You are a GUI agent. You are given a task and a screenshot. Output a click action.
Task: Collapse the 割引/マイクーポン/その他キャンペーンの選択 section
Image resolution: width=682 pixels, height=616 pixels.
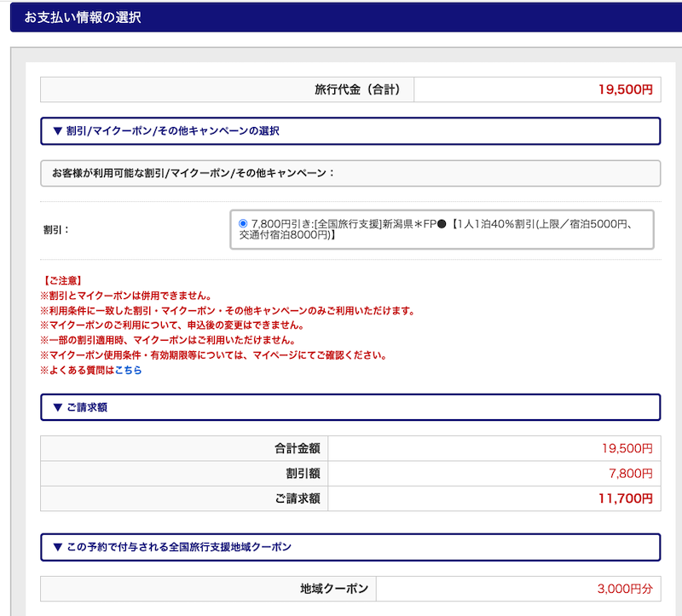(350, 131)
